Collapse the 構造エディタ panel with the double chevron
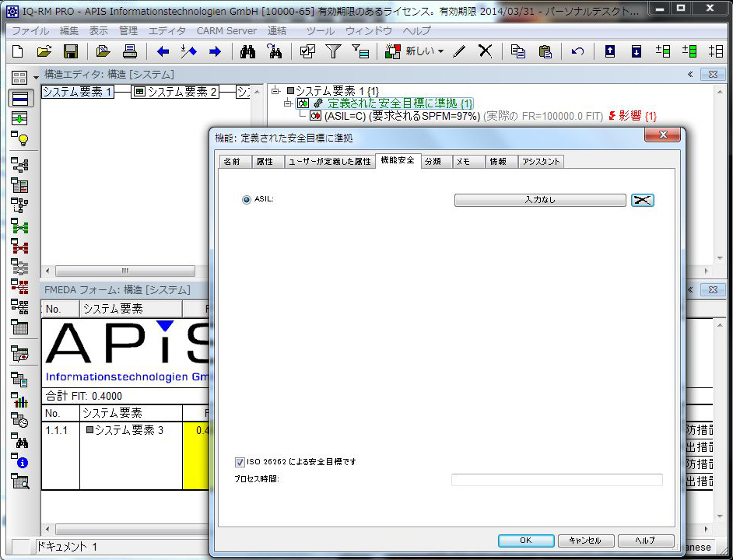The height and width of the screenshot is (560, 733). pyautogui.click(x=690, y=75)
